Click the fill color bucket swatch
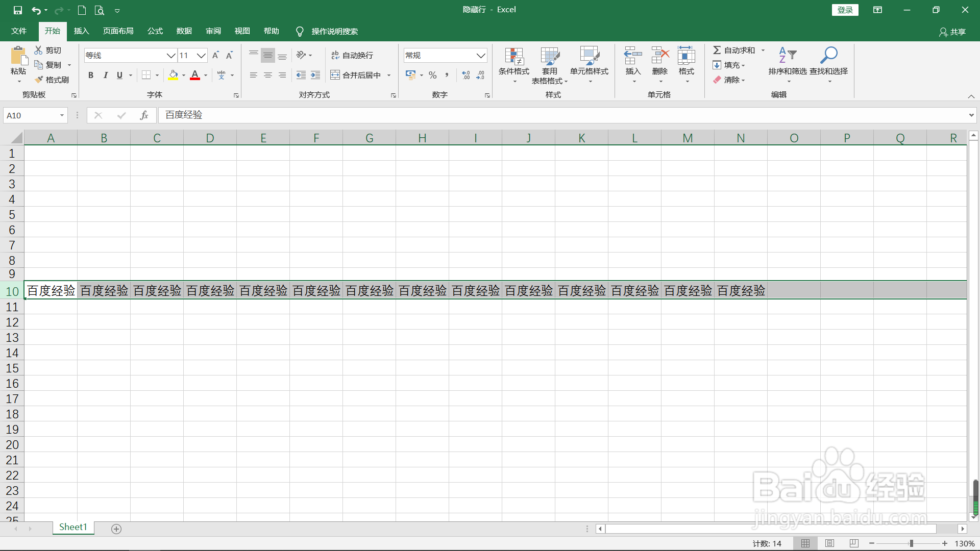 (x=174, y=75)
